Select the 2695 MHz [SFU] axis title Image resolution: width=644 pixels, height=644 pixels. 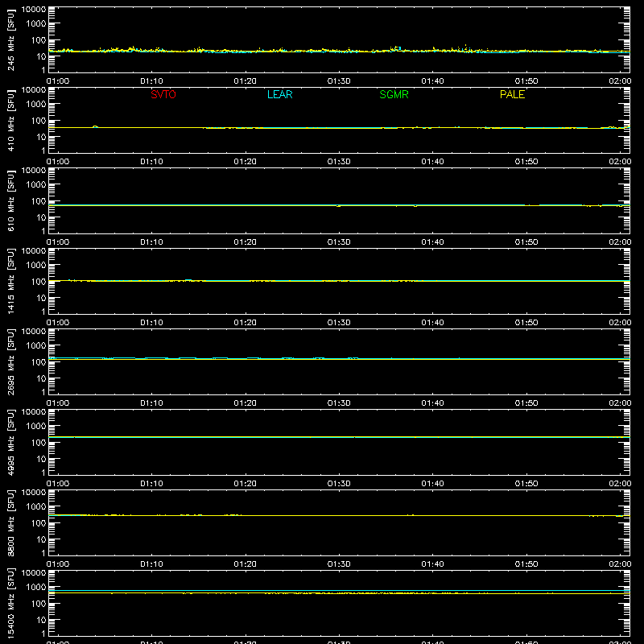[10, 361]
